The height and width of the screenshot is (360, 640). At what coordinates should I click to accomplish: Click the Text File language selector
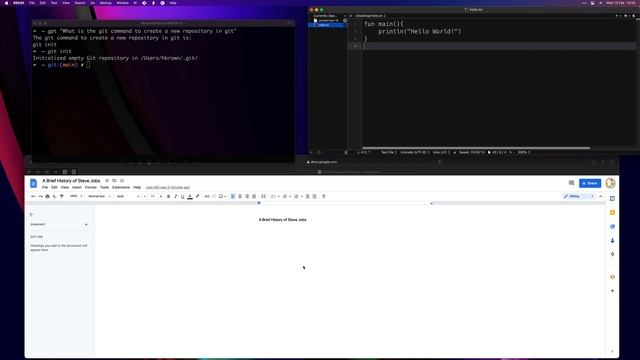tap(389, 152)
